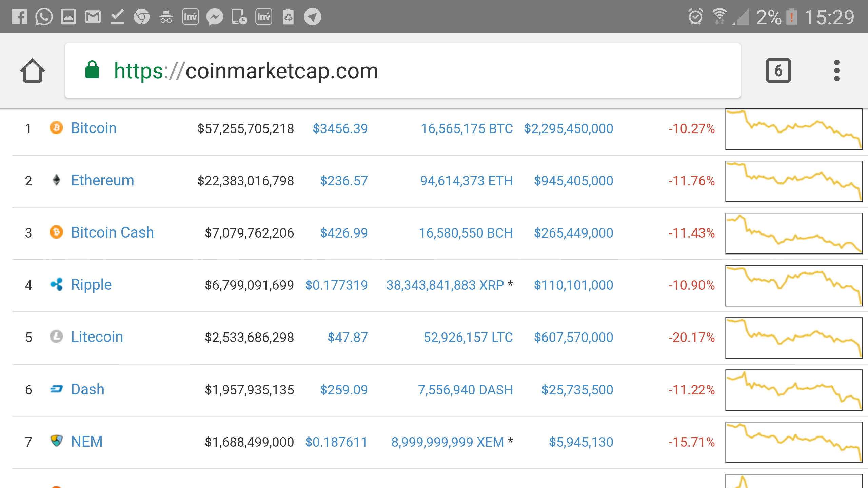Tap supply 94,614,373 ETH

coord(466,181)
